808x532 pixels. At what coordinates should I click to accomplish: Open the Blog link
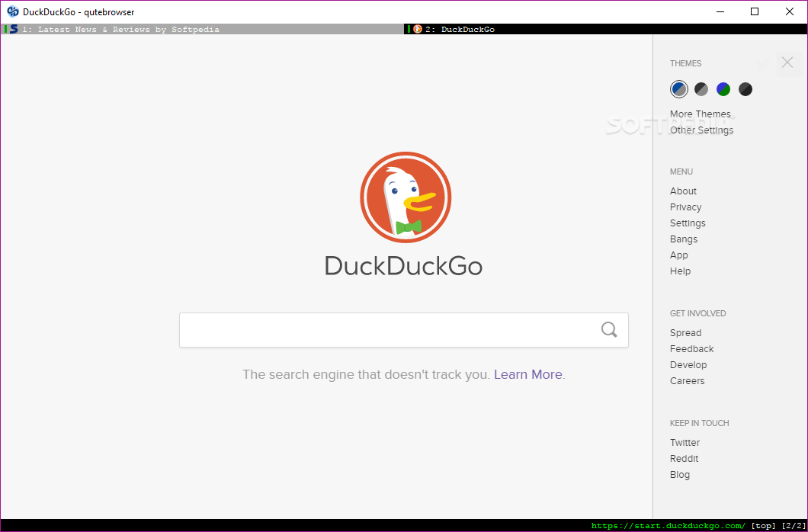click(x=680, y=474)
